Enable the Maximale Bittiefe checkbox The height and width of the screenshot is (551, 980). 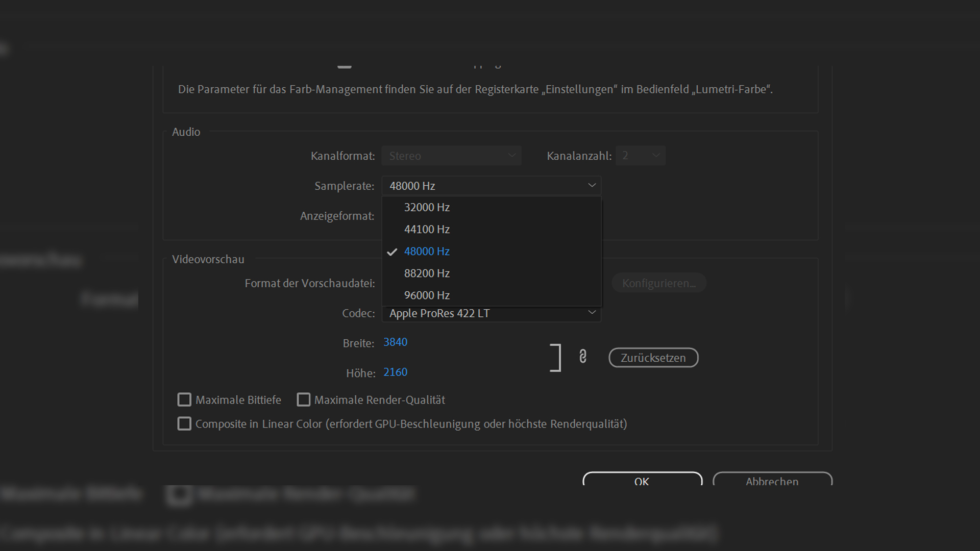pos(184,399)
